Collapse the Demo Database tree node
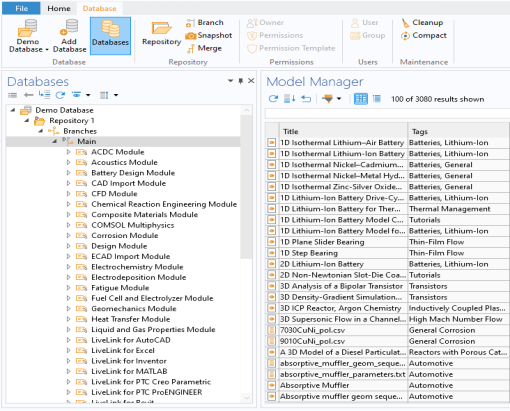 pyautogui.click(x=13, y=110)
